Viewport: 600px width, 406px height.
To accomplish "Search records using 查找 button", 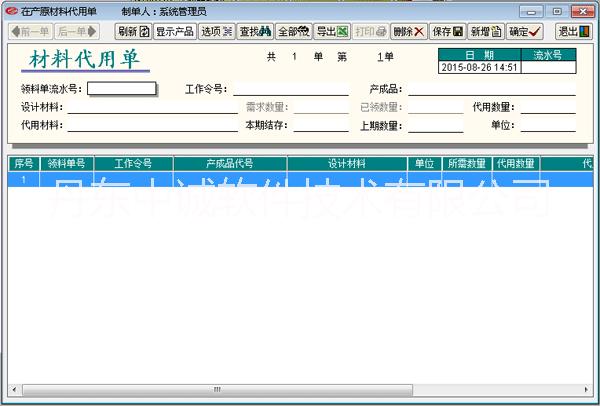I will pyautogui.click(x=255, y=31).
